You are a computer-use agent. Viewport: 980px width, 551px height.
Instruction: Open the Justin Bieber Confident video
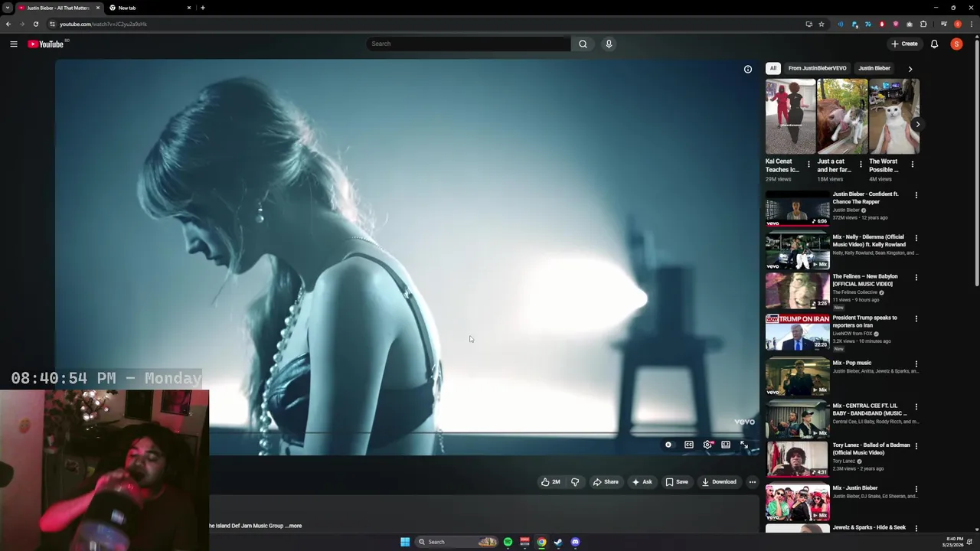tap(797, 209)
